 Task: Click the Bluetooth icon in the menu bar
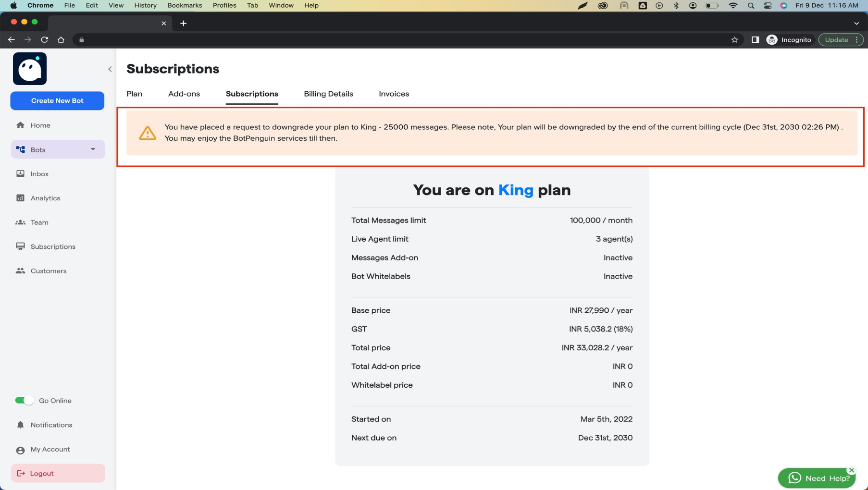676,5
